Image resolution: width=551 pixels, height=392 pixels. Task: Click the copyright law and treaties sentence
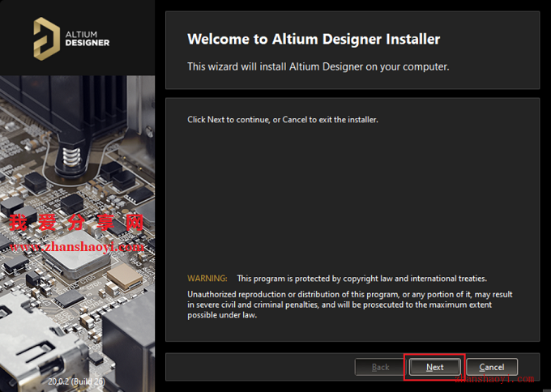(x=361, y=279)
